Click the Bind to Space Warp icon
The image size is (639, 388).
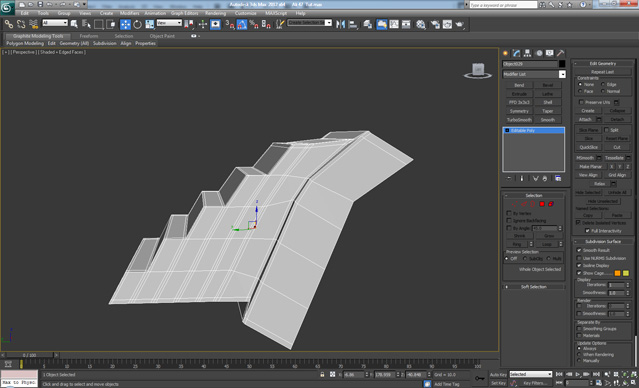point(33,24)
